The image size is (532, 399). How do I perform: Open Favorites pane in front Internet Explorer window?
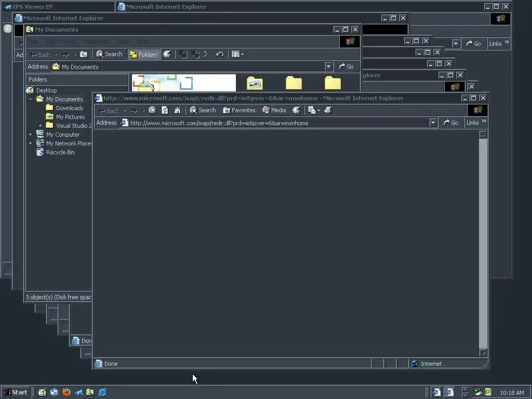coord(239,110)
